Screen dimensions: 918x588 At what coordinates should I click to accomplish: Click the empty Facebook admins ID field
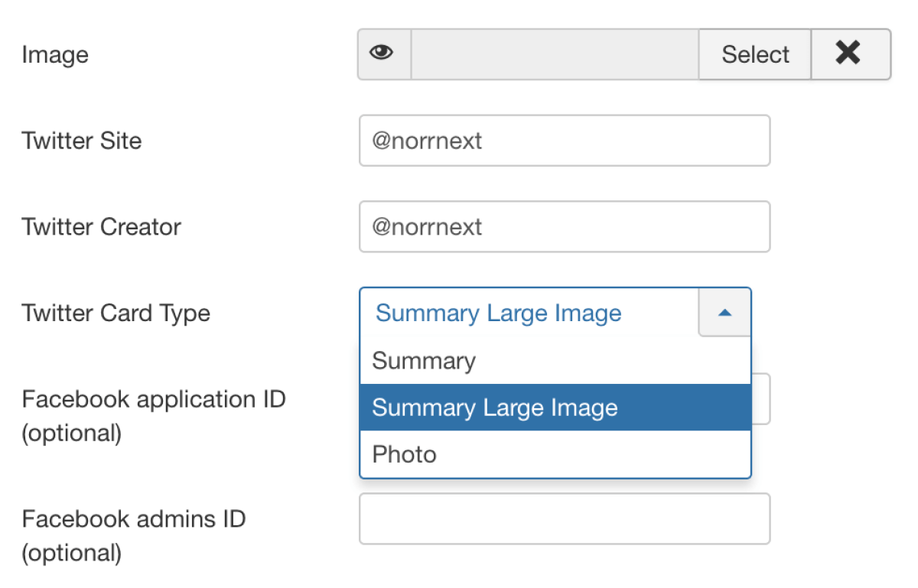tap(565, 518)
